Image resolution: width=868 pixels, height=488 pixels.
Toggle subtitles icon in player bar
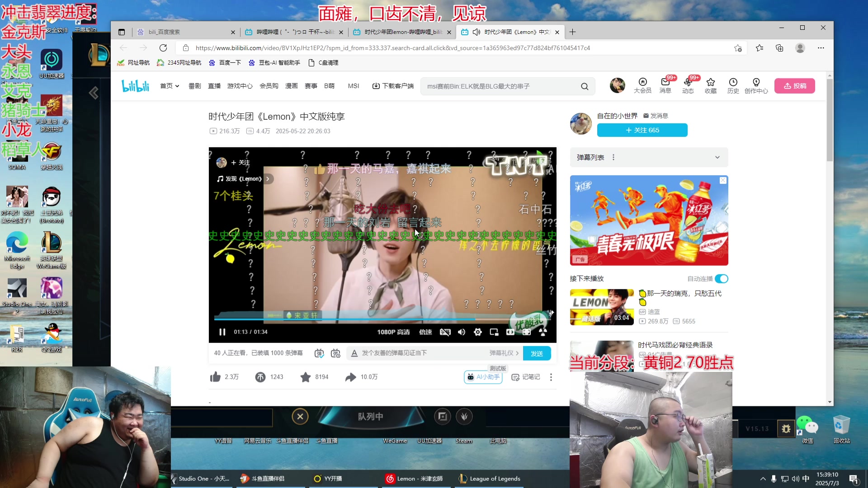pyautogui.click(x=445, y=332)
